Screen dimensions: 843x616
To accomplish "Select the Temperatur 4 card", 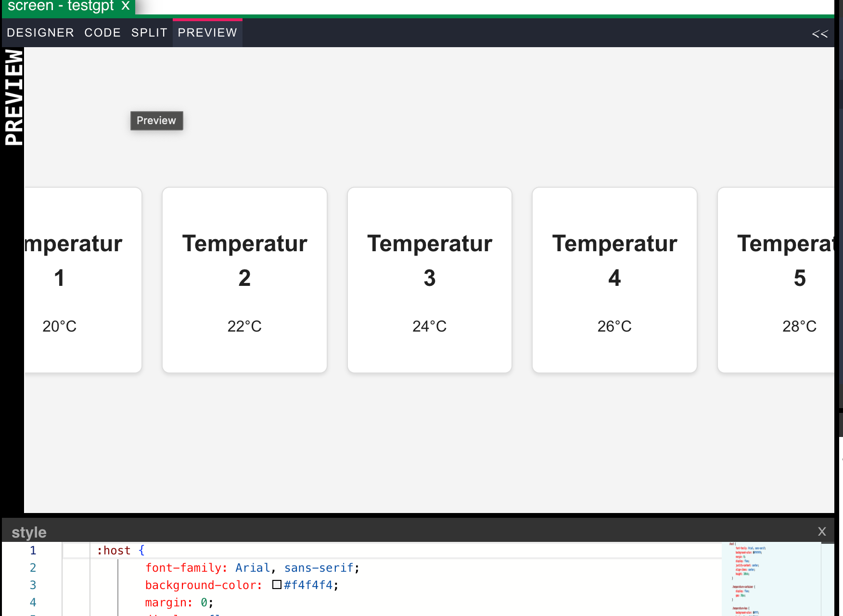I will pos(614,280).
